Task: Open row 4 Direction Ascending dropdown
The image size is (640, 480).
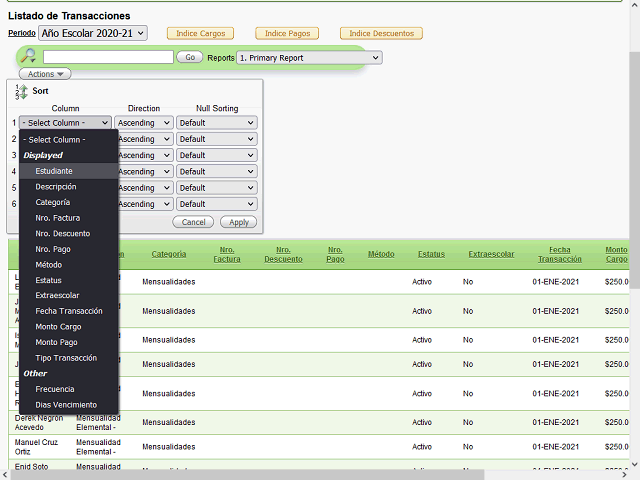Action: pos(146,172)
